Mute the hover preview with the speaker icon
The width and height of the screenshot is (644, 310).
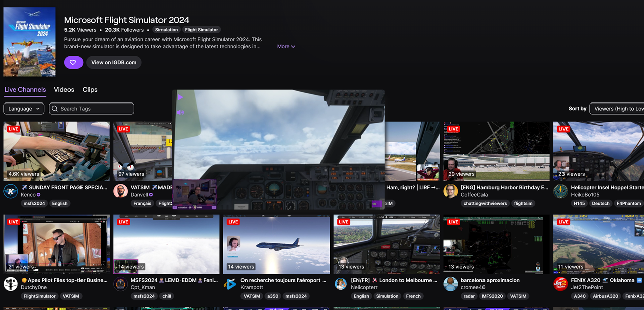coord(180,112)
